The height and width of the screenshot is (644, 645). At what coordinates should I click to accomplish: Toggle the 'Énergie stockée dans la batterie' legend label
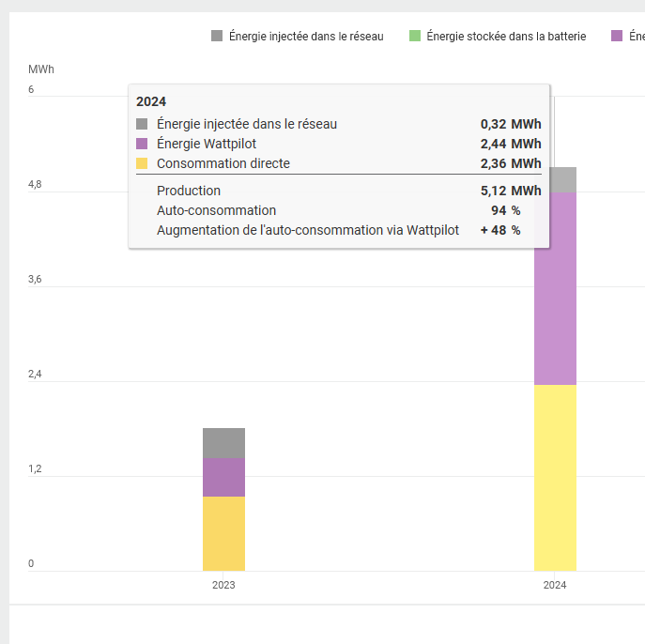(x=506, y=37)
